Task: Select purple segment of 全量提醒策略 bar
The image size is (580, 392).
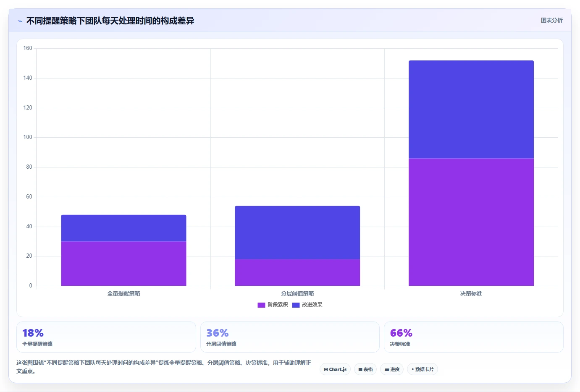Action: [123, 264]
